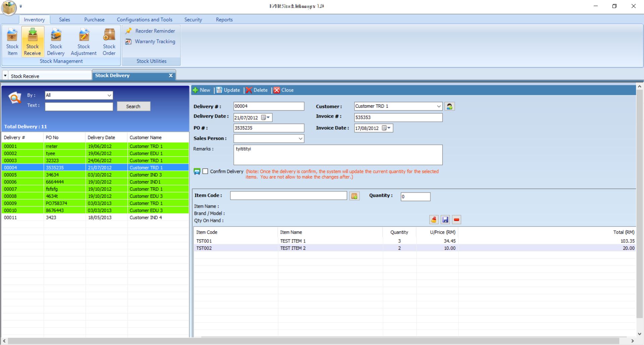644x345 pixels.
Task: Click the Delete toolbar button
Action: click(257, 90)
